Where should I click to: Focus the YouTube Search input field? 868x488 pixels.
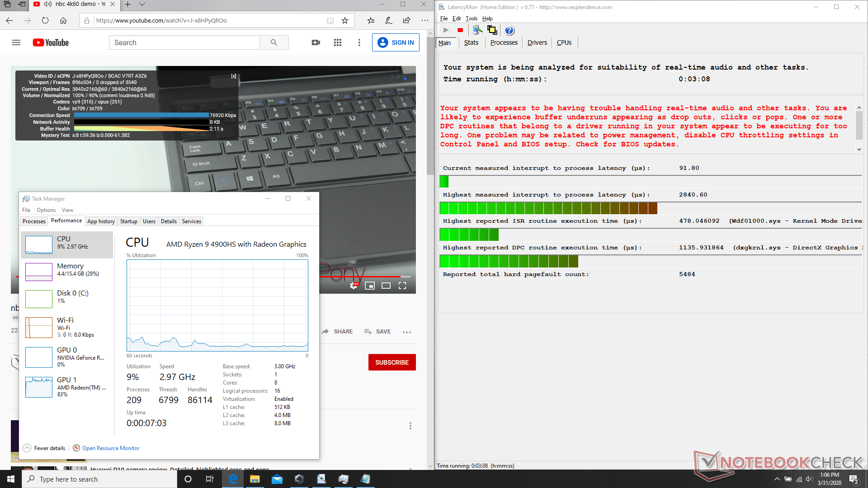tap(184, 42)
